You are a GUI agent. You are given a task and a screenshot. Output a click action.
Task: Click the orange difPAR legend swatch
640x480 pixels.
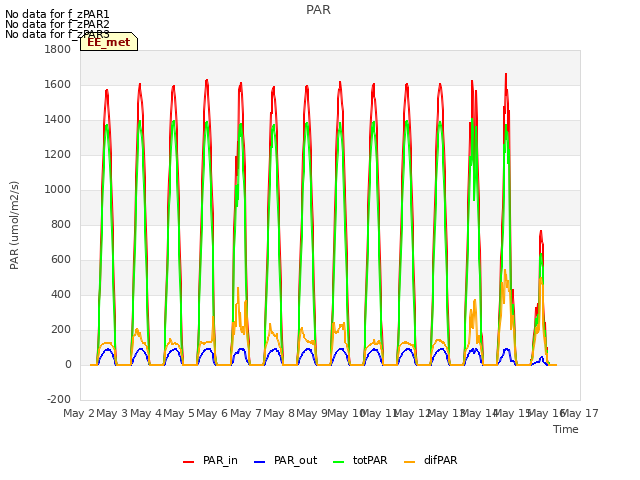coord(409,462)
